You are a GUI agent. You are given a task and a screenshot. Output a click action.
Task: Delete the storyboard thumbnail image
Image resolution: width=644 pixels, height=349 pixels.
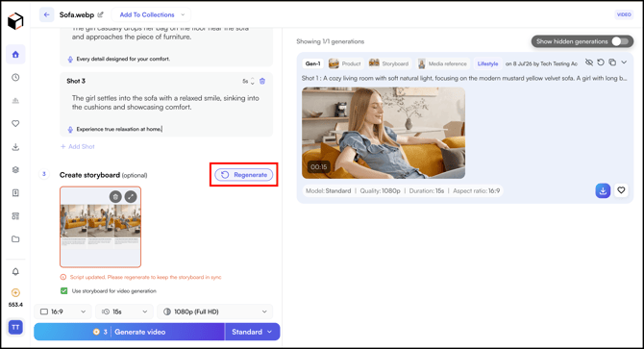(115, 197)
